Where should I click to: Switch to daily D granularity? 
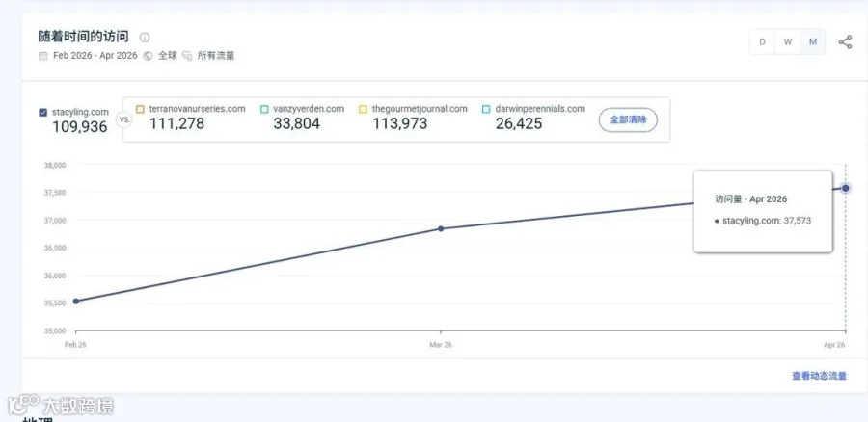762,42
